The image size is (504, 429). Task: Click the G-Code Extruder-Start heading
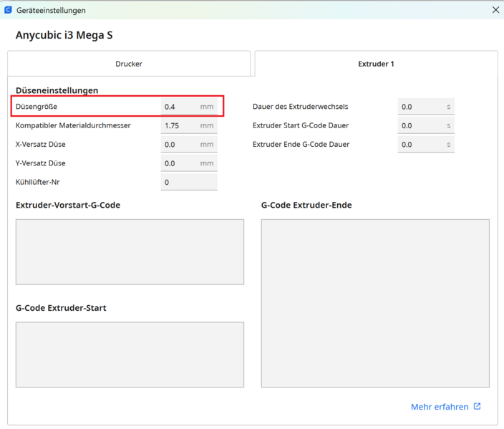tap(61, 308)
